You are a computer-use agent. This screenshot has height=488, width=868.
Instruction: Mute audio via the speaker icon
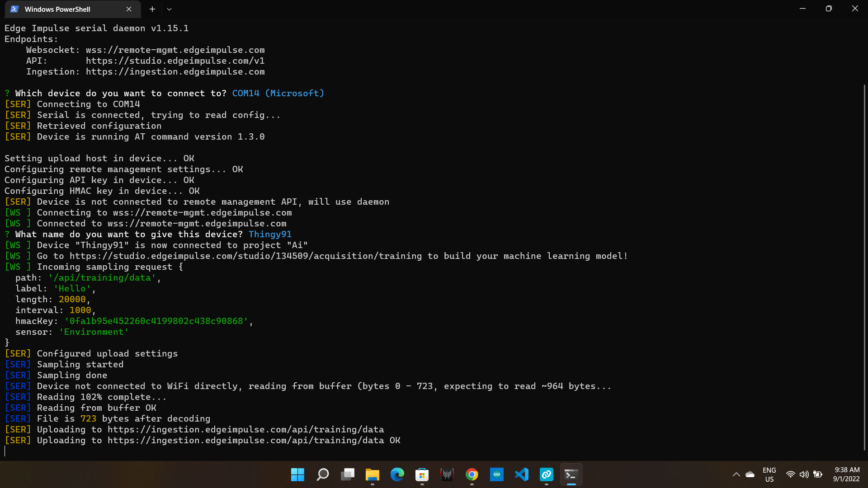point(804,474)
